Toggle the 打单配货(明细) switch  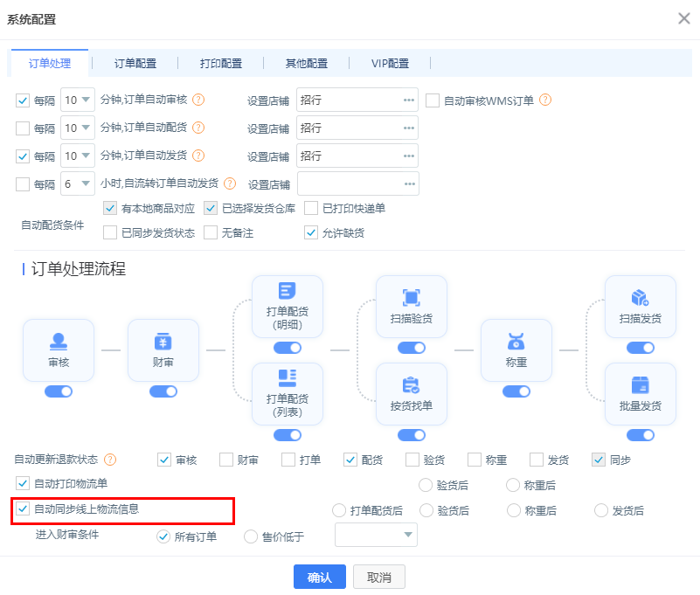[287, 348]
